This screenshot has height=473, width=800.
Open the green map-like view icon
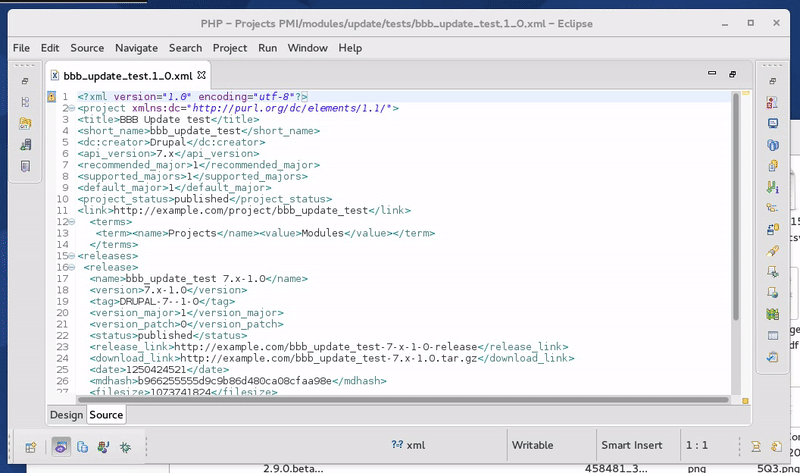click(x=772, y=314)
